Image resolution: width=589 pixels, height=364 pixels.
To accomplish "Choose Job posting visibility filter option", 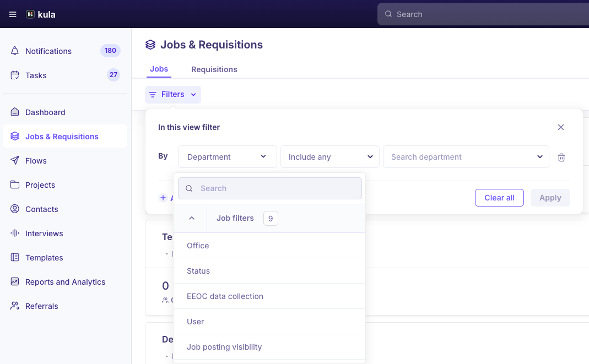I will pyautogui.click(x=224, y=347).
